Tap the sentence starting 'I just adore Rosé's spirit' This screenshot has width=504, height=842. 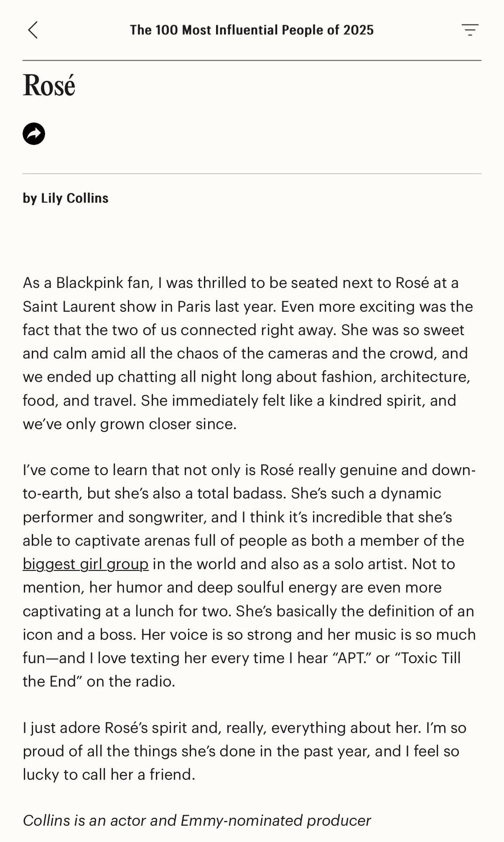pyautogui.click(x=222, y=728)
